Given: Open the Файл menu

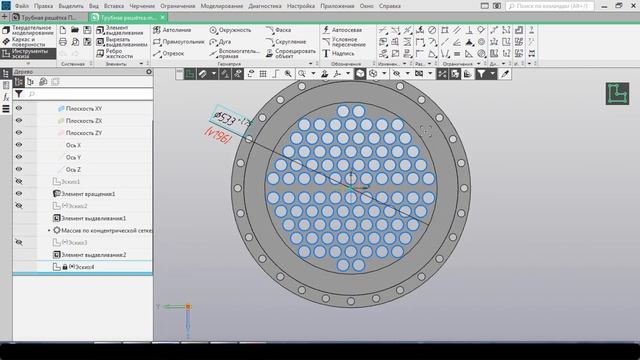Looking at the screenshot, I should click(22, 6).
